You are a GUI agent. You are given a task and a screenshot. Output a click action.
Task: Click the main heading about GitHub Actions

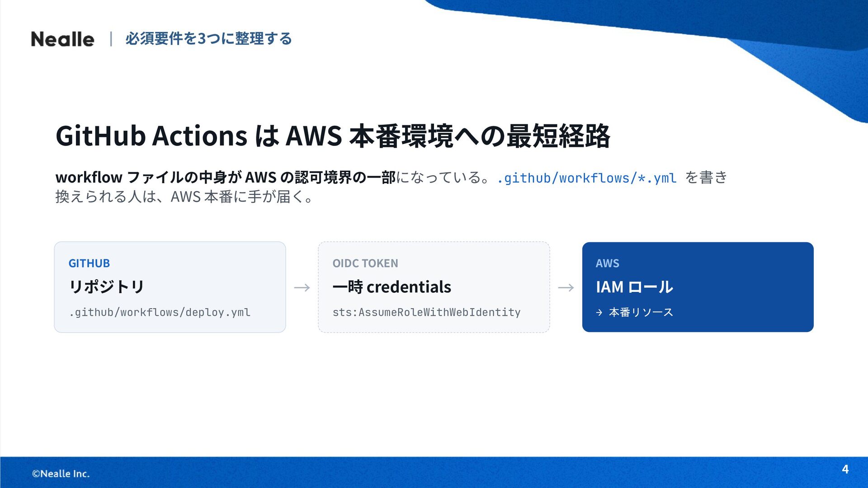[333, 136]
